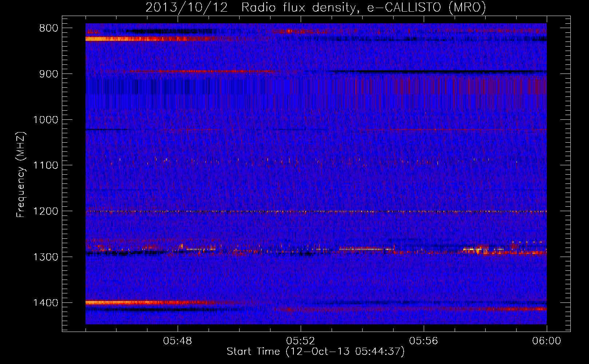Select the 'Frequency (MHZ)' axis label

click(21, 175)
